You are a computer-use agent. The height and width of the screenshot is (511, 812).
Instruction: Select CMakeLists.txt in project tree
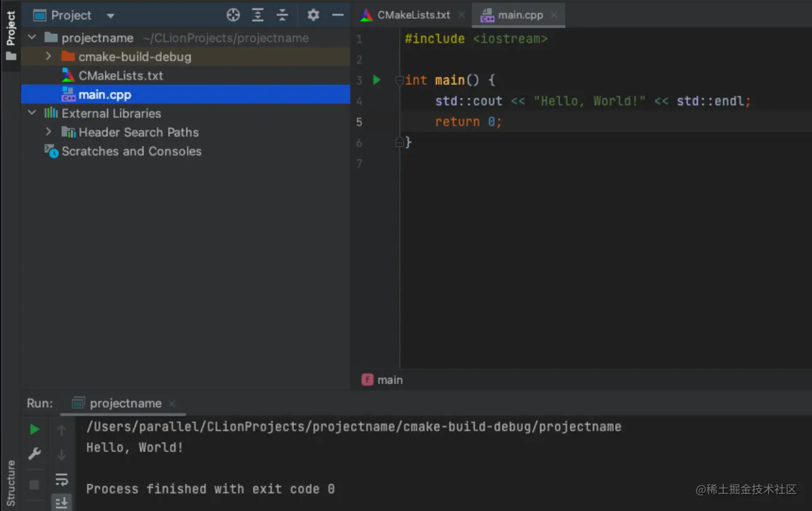pyautogui.click(x=121, y=76)
